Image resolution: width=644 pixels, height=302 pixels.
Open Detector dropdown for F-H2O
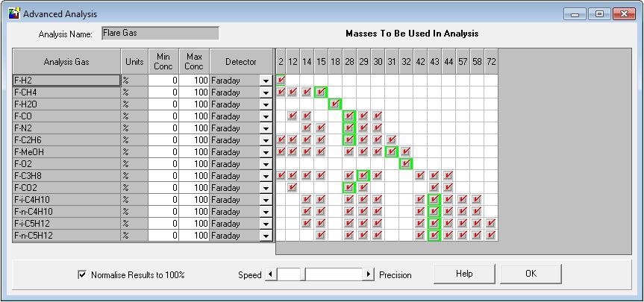[266, 104]
